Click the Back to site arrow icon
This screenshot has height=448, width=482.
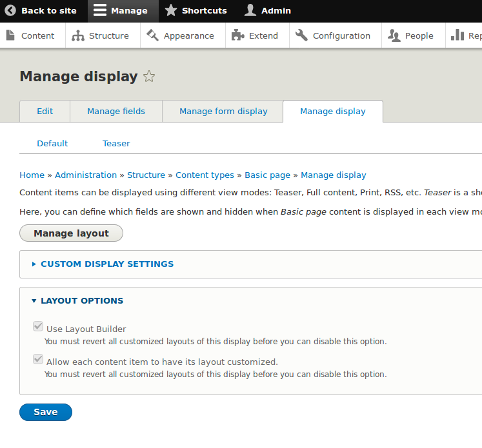[x=10, y=11]
